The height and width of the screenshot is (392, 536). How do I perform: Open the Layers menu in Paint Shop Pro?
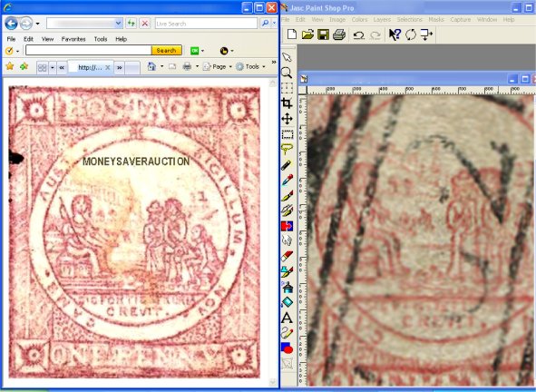[382, 19]
